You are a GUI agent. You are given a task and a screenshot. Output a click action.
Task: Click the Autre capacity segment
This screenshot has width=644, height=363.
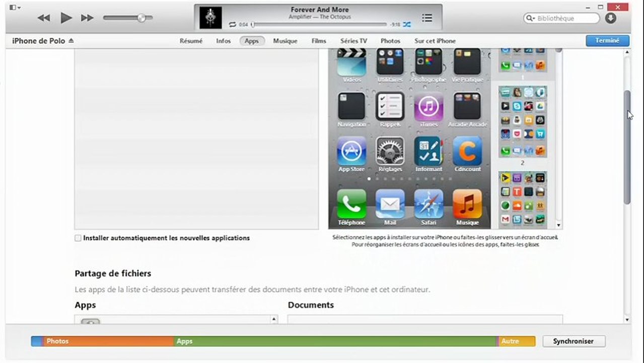517,341
